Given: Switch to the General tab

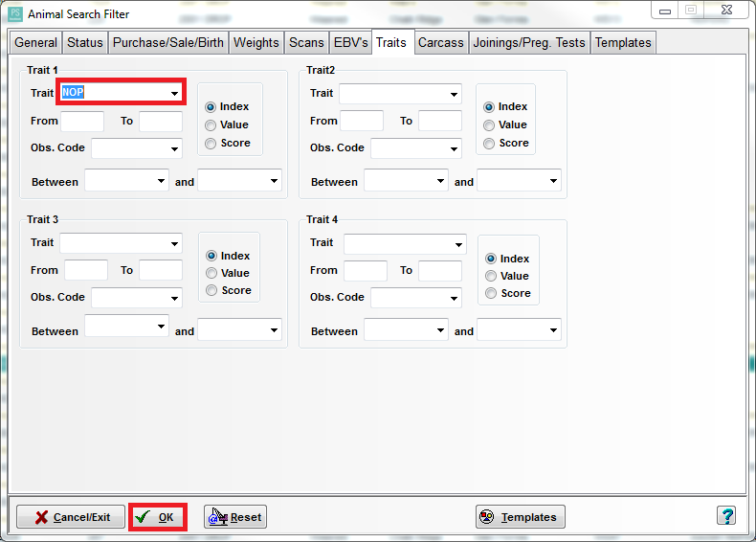Looking at the screenshot, I should [35, 42].
